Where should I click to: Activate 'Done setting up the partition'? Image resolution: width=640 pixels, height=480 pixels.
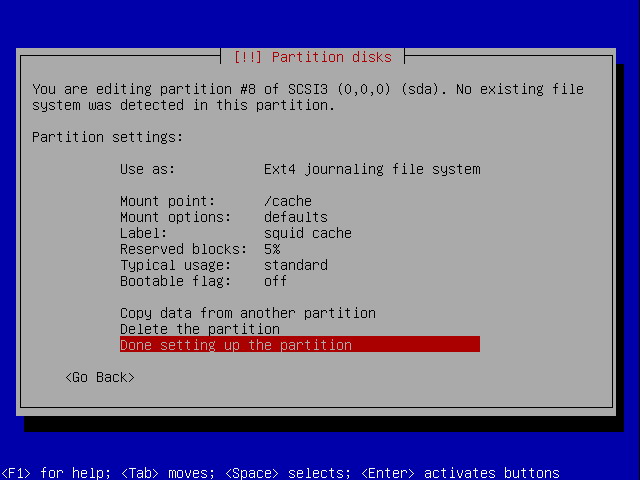click(x=300, y=345)
